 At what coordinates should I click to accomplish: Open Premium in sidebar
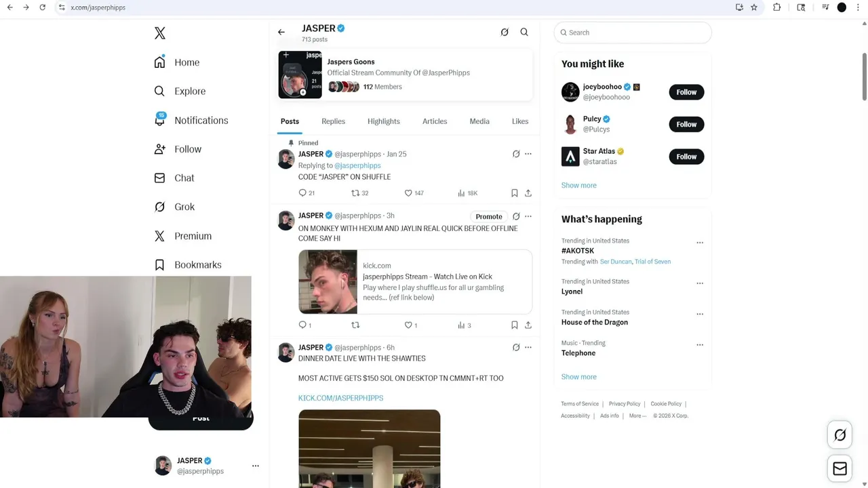tap(183, 236)
